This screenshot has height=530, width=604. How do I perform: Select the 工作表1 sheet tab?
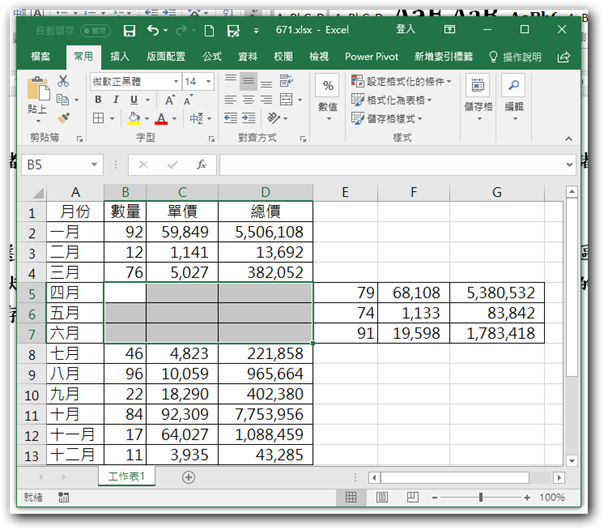pos(126,476)
